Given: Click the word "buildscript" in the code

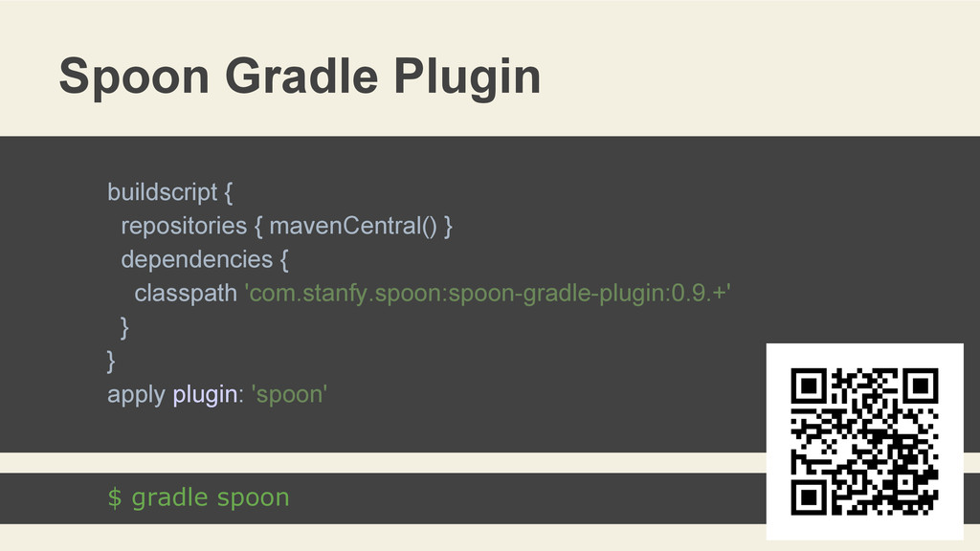Looking at the screenshot, I should 162,192.
